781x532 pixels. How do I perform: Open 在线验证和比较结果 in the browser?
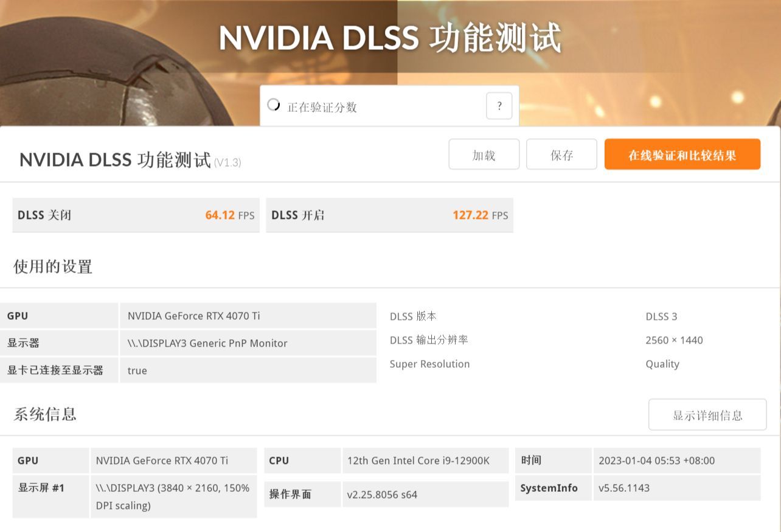point(682,155)
